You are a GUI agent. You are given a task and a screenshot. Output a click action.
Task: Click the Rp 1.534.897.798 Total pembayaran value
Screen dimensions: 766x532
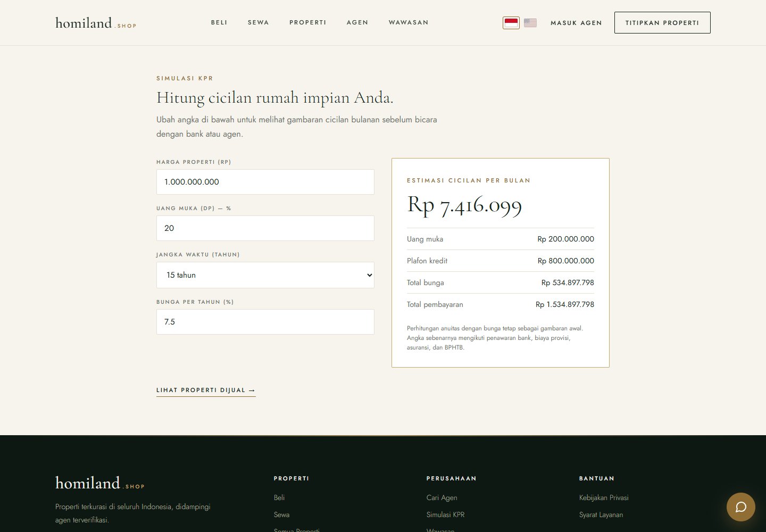tap(565, 305)
